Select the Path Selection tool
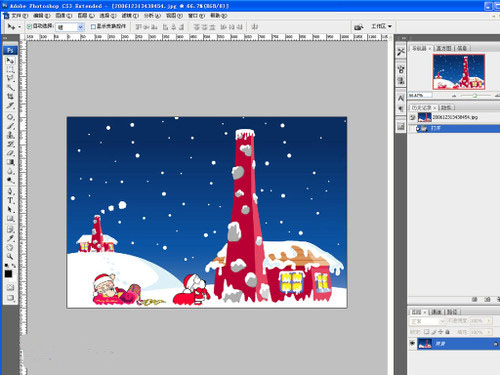Screen dimensions: 500x375 point(10,210)
